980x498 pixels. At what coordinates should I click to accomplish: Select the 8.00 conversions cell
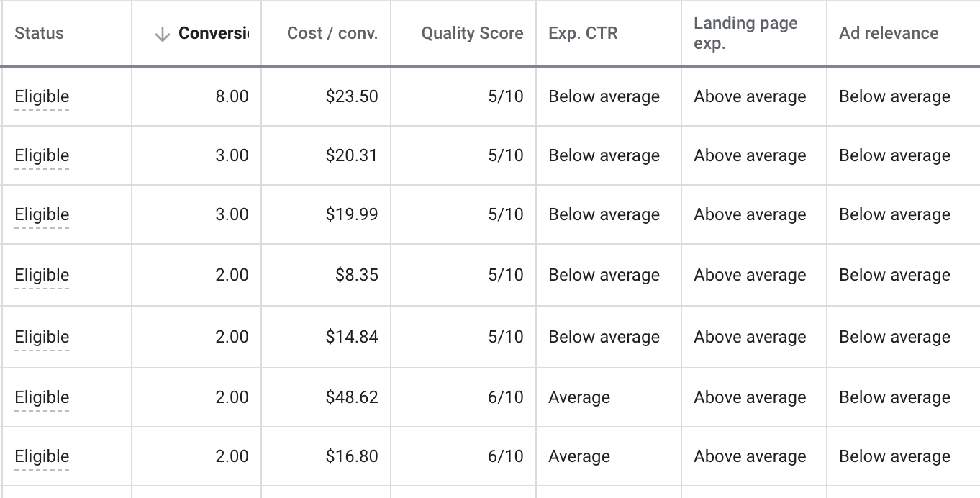[x=232, y=96]
